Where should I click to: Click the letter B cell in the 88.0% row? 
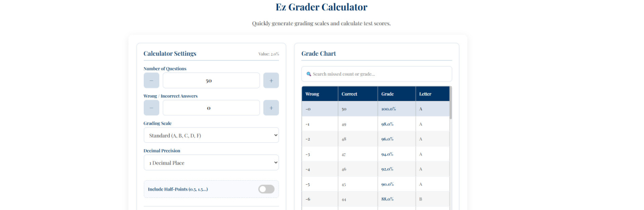pyautogui.click(x=432, y=199)
